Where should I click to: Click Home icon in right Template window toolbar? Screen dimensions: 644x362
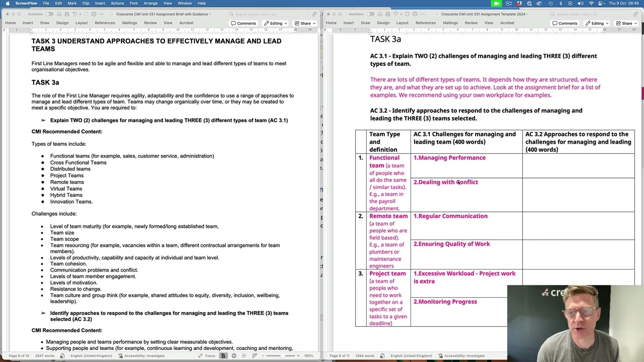[x=380, y=14]
